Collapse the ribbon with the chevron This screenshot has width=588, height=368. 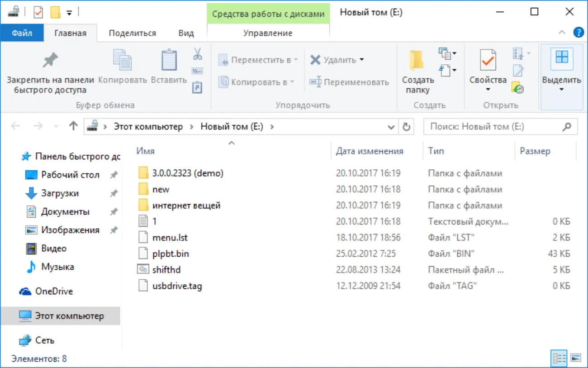tap(562, 32)
